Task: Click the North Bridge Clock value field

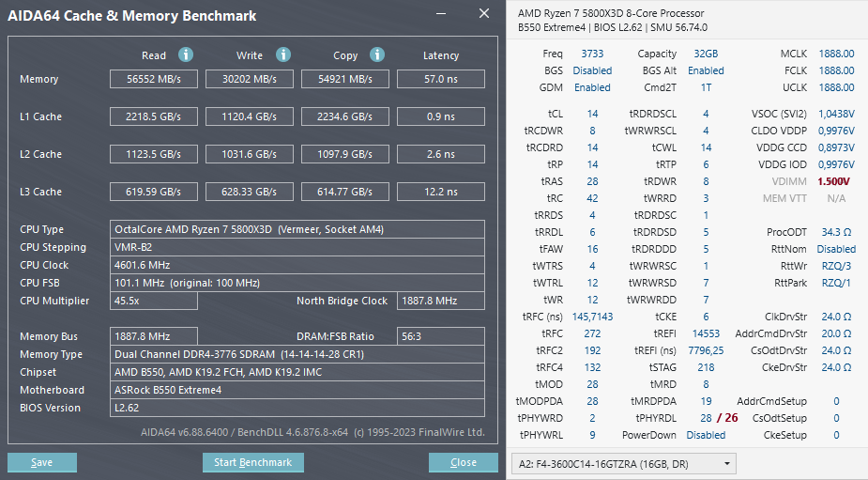Action: (x=440, y=301)
